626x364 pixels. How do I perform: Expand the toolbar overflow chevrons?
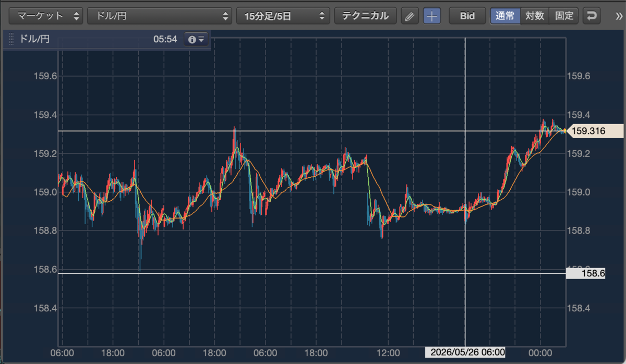pos(619,16)
